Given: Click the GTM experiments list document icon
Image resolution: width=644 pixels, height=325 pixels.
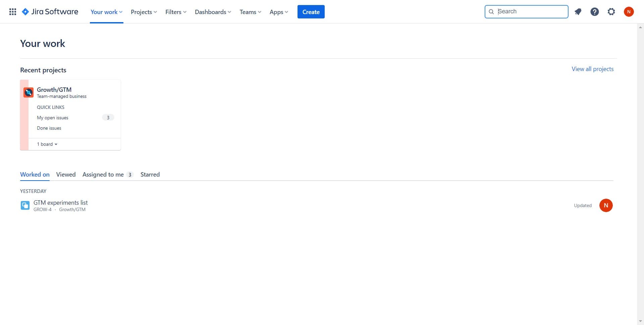Looking at the screenshot, I should pos(25,205).
